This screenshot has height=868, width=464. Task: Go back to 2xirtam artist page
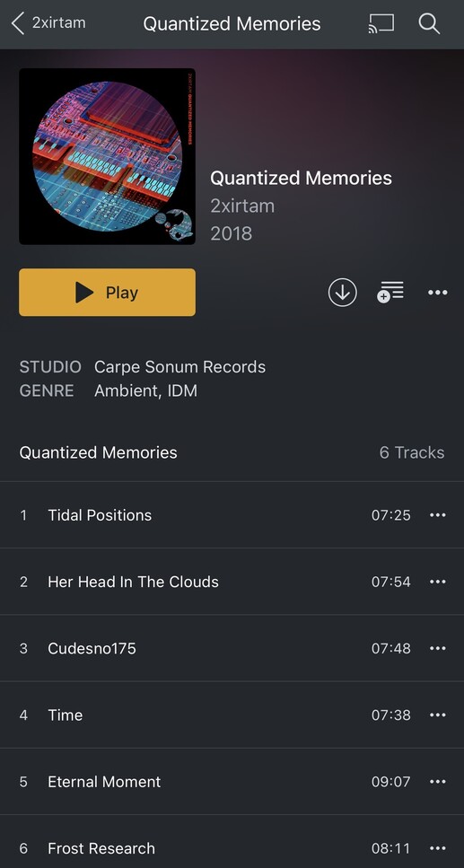click(x=48, y=24)
